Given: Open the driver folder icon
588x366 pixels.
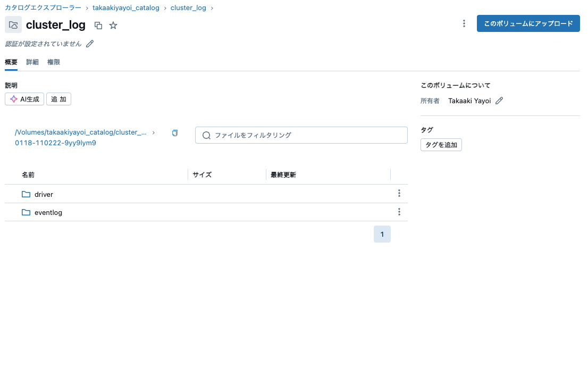Looking at the screenshot, I should coord(26,194).
